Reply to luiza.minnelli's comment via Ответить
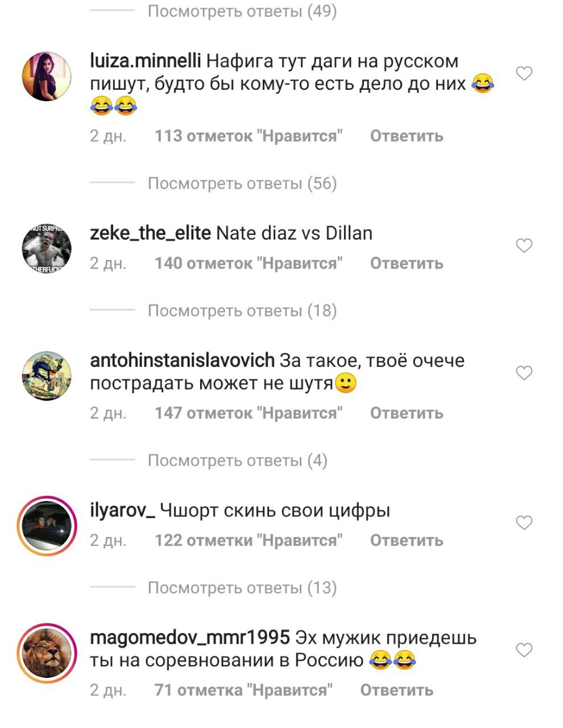Screen dimensions: 563x728 pyautogui.click(x=407, y=136)
